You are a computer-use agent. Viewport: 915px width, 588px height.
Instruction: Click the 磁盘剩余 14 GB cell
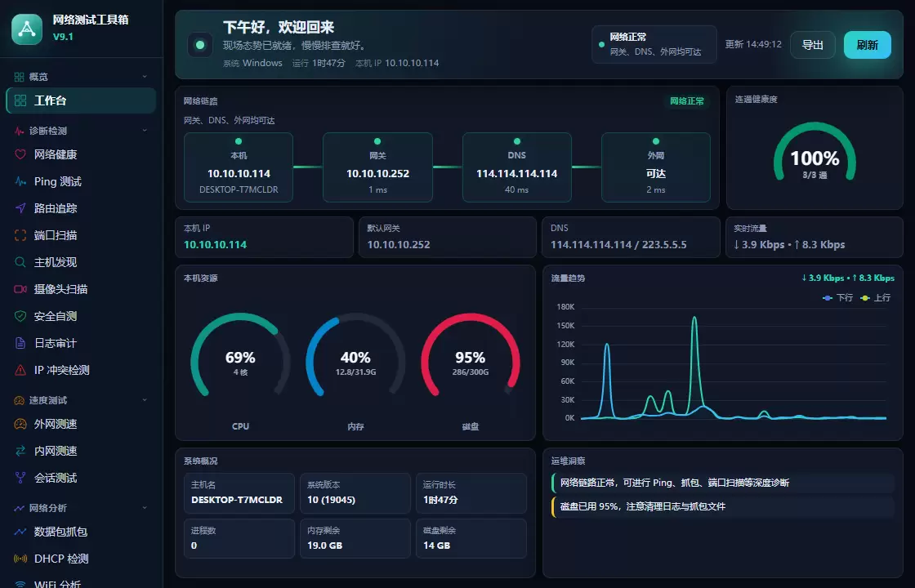tap(471, 538)
